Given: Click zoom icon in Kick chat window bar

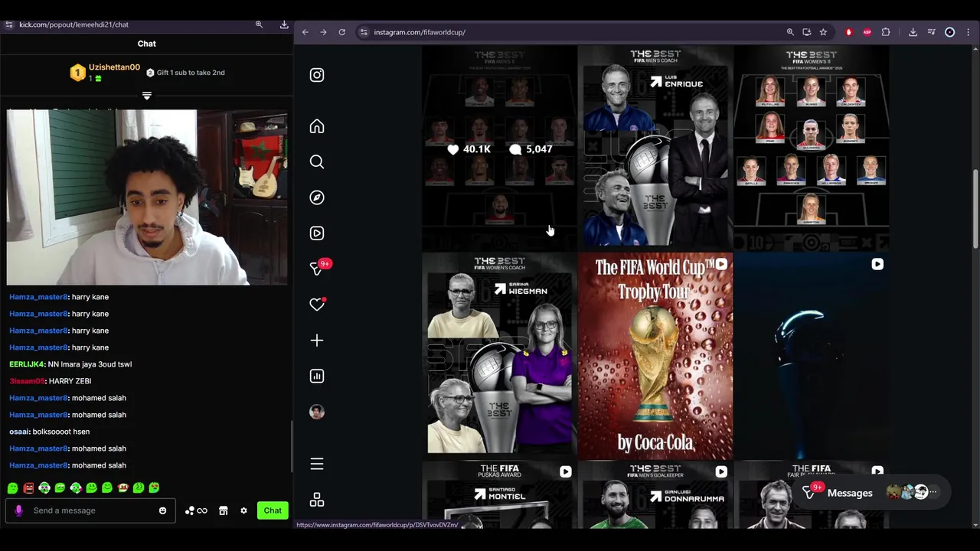Looking at the screenshot, I should (x=259, y=24).
